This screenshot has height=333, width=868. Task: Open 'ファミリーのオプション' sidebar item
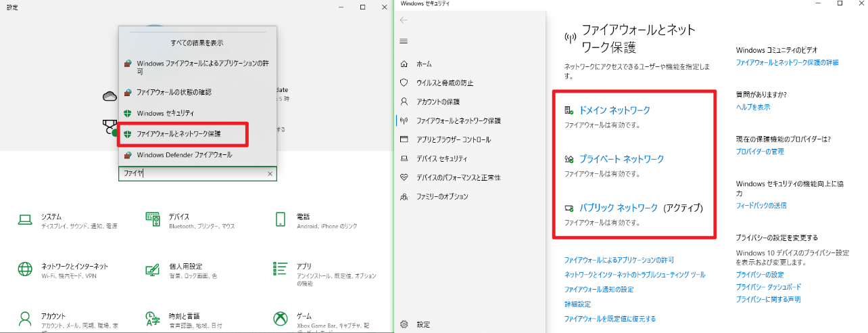point(442,196)
